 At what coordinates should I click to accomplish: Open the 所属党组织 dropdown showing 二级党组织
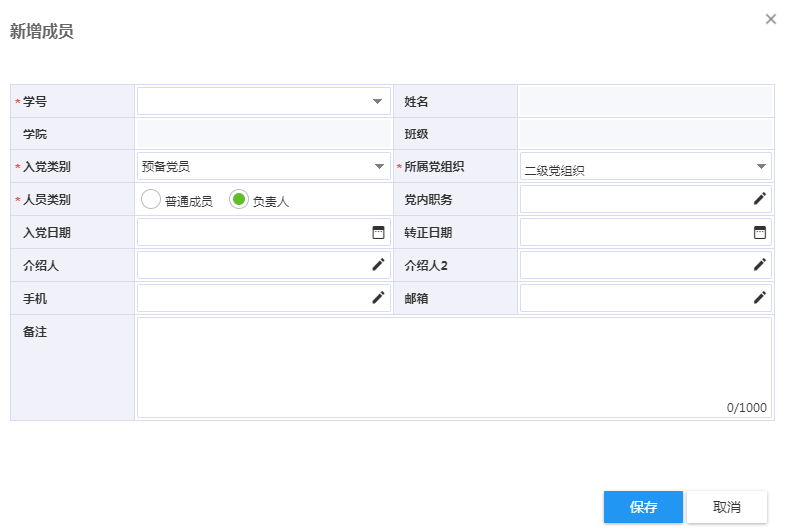point(646,166)
